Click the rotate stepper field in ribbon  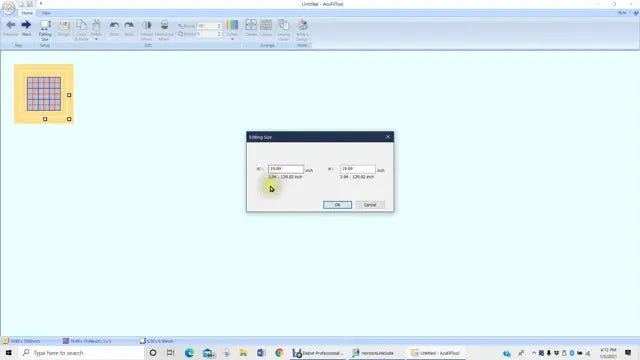click(x=209, y=34)
